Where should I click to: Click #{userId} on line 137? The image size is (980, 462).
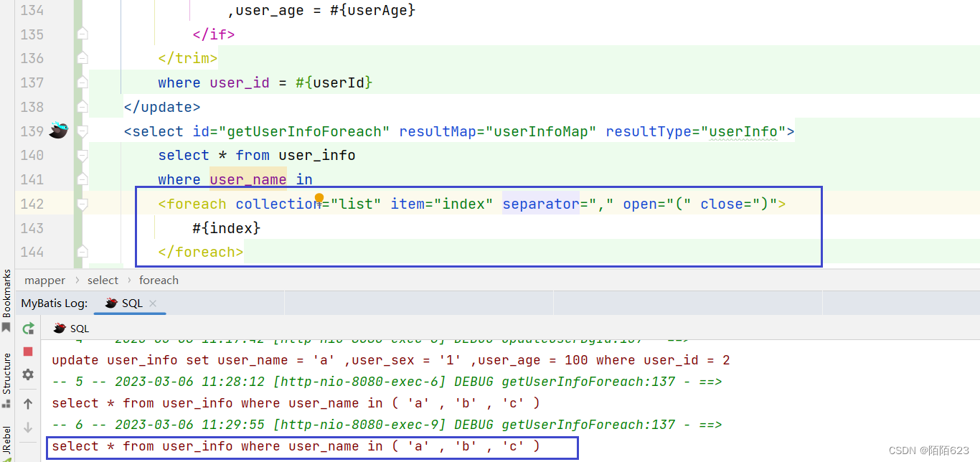[334, 82]
